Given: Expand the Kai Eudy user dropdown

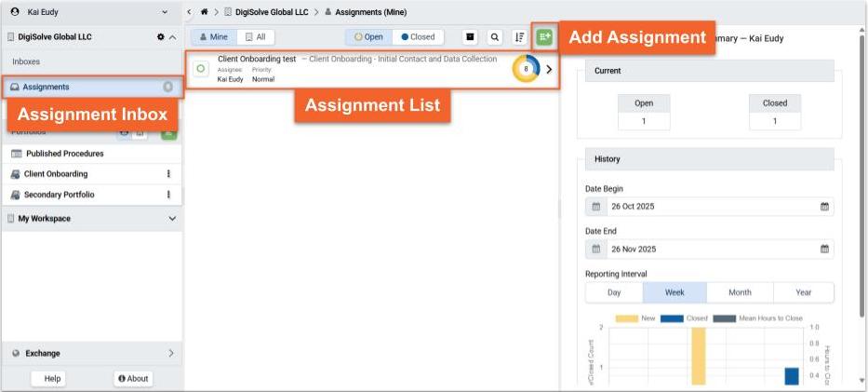Looking at the screenshot, I should pos(166,12).
